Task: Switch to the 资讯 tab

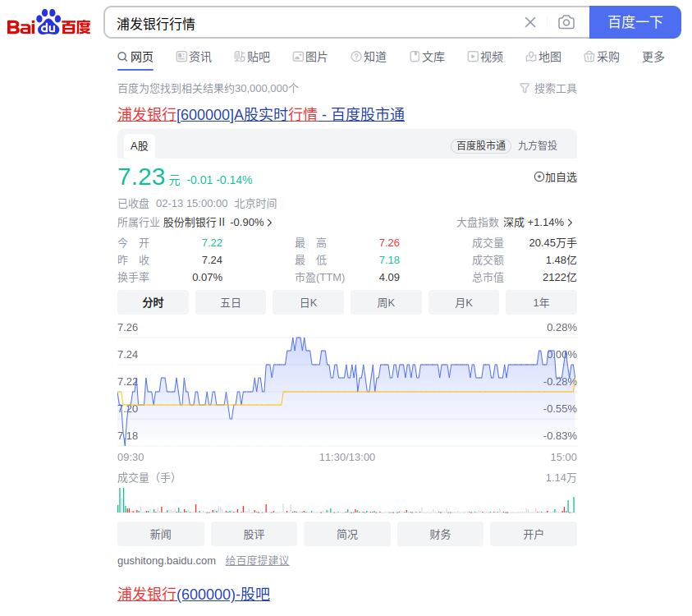Action: (x=194, y=57)
